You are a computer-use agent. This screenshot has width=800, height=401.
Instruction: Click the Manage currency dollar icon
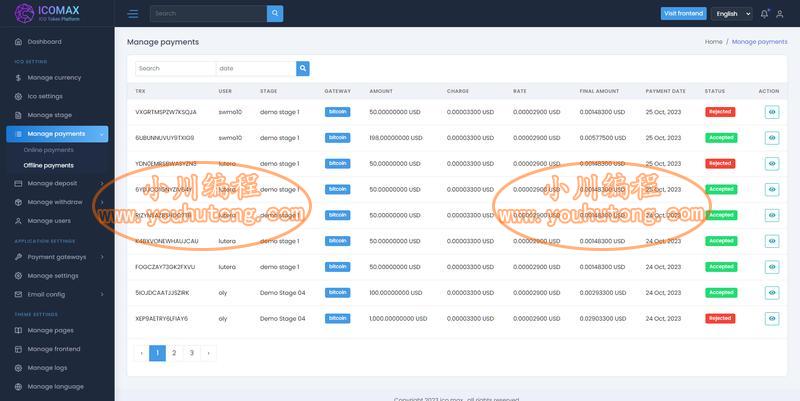click(x=18, y=78)
